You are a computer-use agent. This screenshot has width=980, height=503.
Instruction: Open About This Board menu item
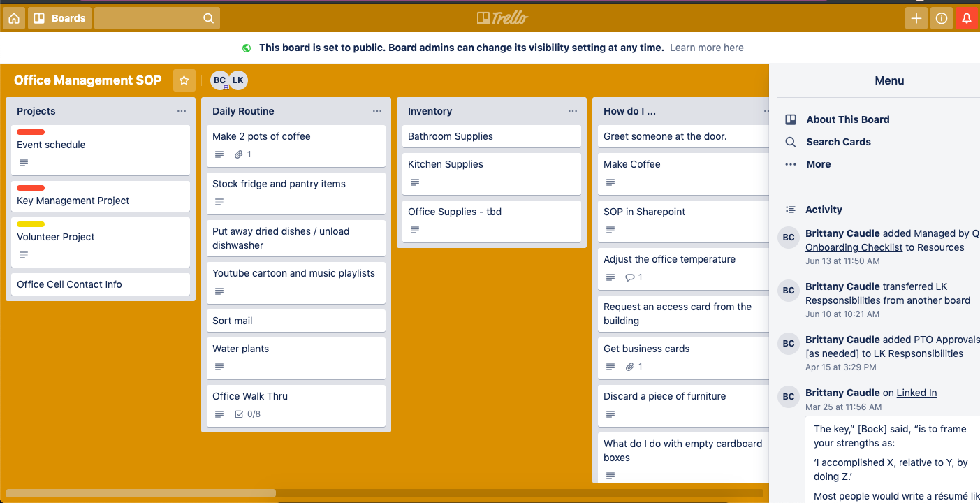[847, 119]
